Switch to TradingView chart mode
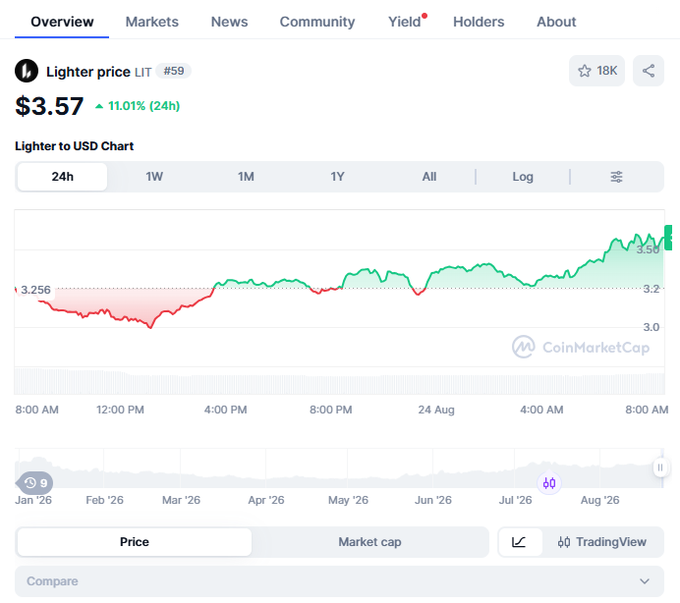This screenshot has height=603, width=680. [602, 542]
